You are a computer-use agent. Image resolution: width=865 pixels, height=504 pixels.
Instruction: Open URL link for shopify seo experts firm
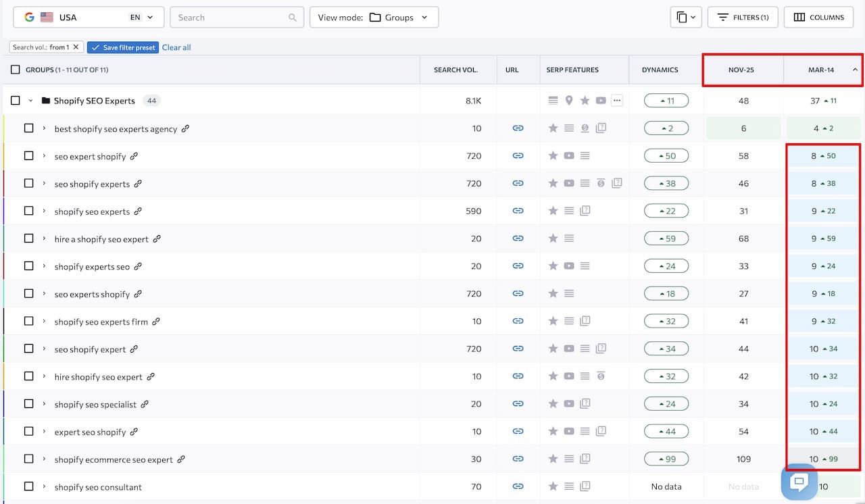[x=518, y=322]
